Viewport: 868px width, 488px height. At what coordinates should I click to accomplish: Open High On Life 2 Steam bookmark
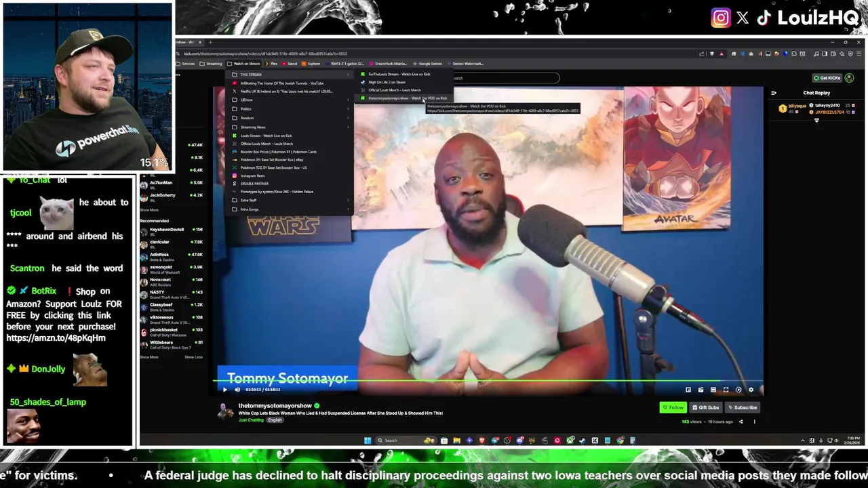(403, 83)
